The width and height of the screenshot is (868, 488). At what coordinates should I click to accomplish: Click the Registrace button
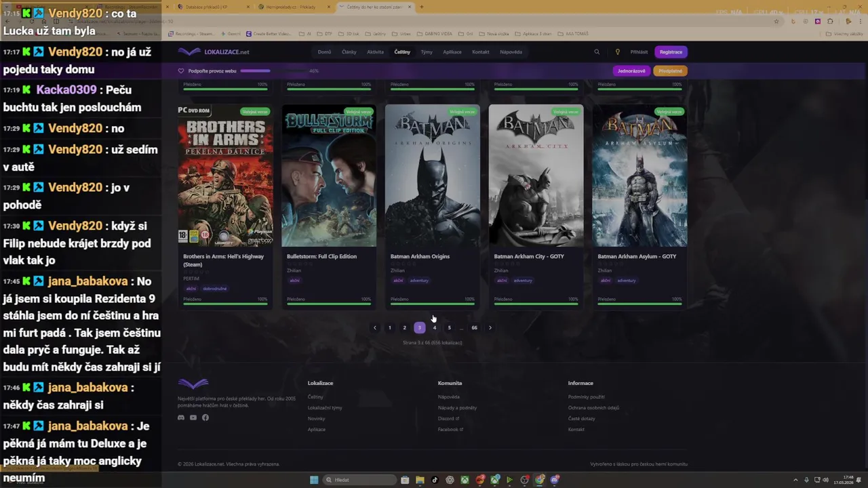pyautogui.click(x=671, y=52)
